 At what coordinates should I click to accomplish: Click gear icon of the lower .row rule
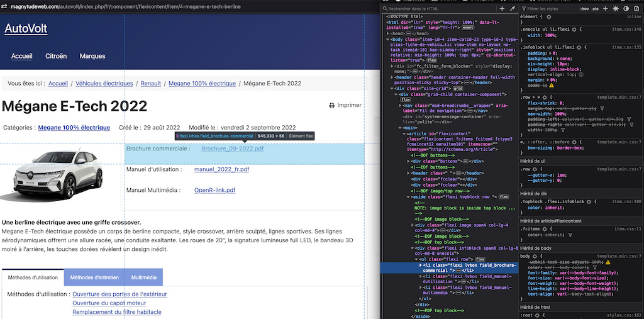pos(535,169)
